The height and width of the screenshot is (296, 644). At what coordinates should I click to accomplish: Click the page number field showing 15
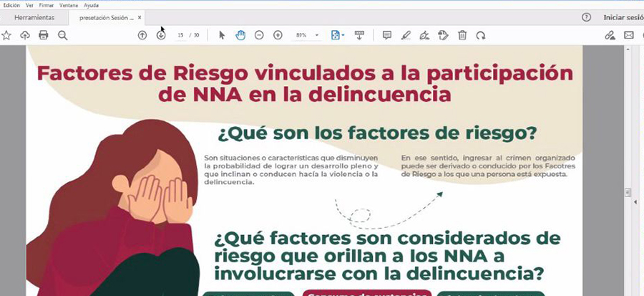tap(180, 35)
